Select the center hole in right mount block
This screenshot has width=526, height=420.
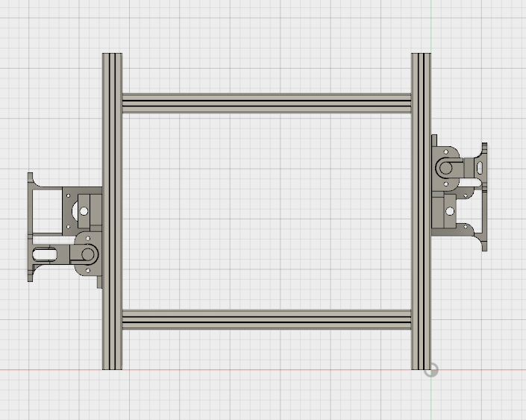point(450,211)
